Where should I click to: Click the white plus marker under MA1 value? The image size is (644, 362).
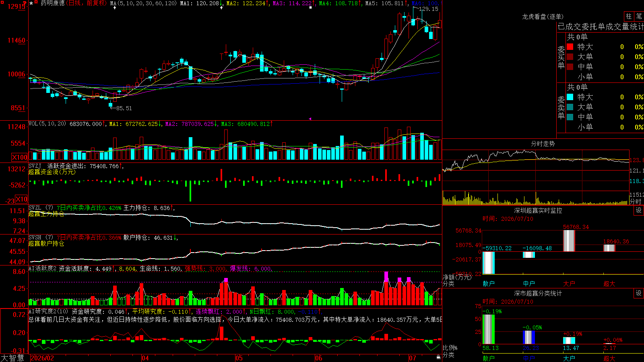point(221,8)
